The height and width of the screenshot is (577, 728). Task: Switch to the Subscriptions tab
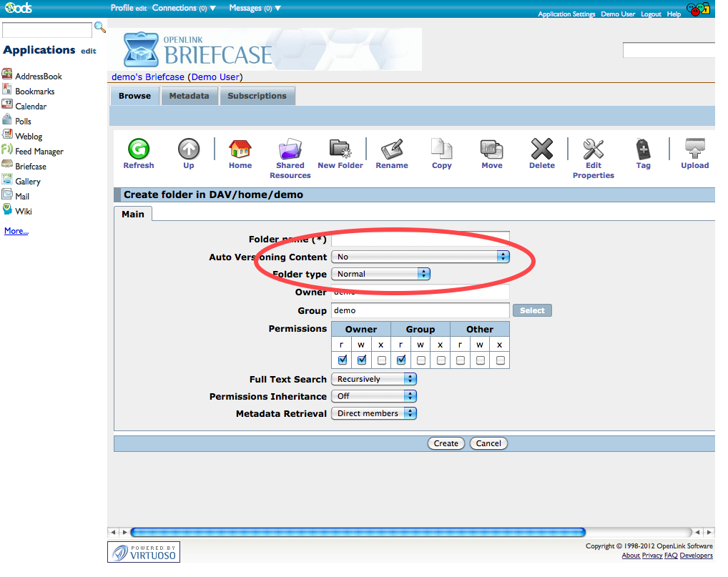pos(257,96)
